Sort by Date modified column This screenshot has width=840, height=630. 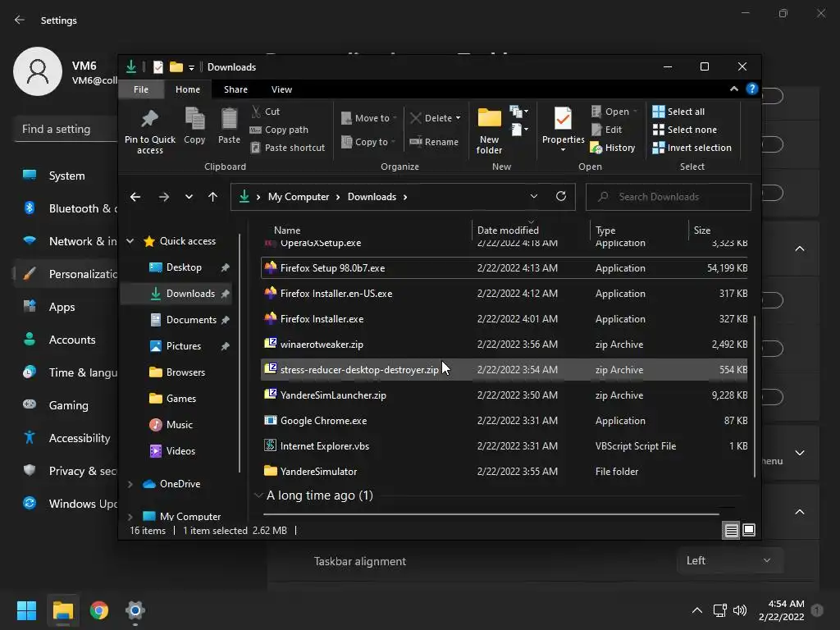(x=507, y=230)
